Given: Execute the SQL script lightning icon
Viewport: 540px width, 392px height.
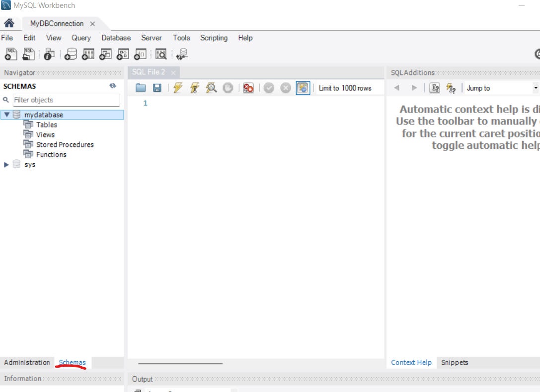Looking at the screenshot, I should [178, 88].
